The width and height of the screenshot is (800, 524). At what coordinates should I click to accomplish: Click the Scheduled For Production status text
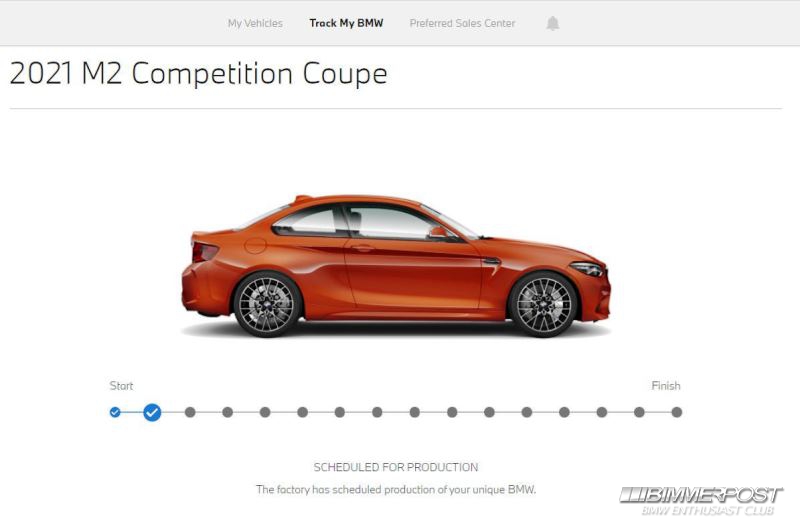396,467
